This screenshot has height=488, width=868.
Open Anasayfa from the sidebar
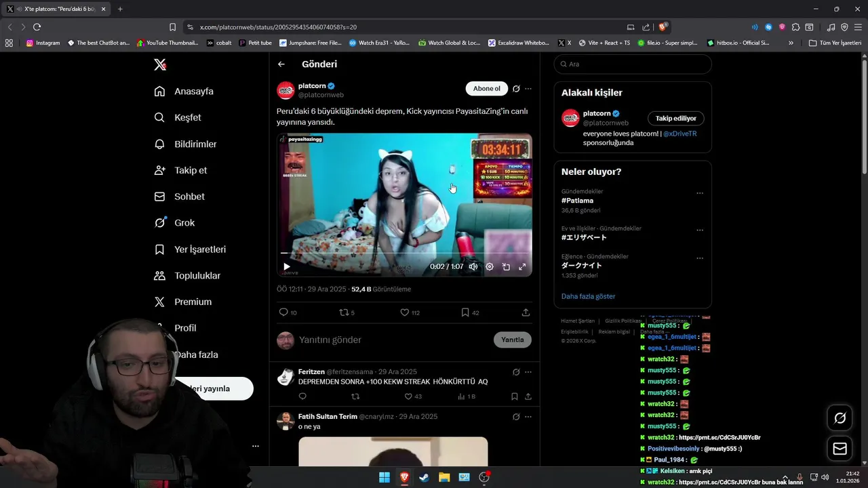tap(184, 91)
